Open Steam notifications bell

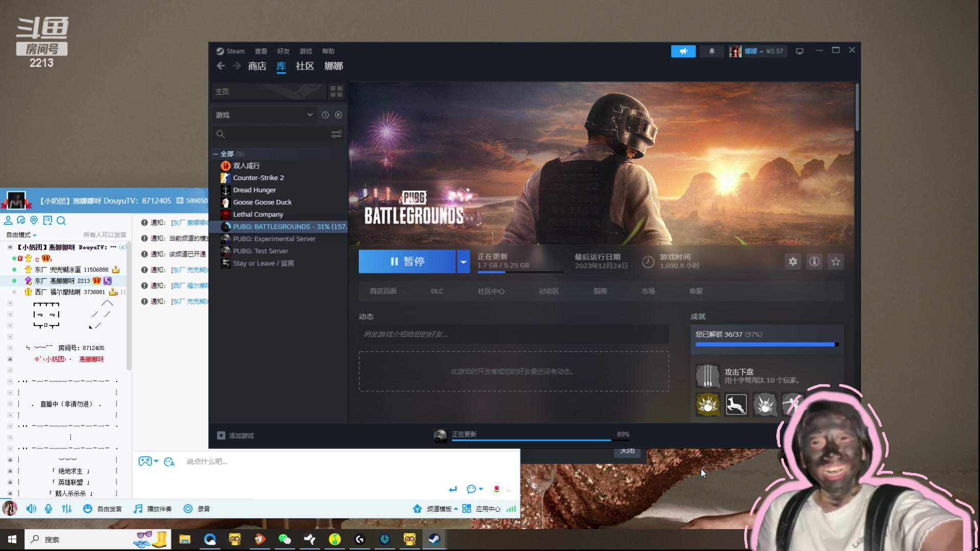coord(712,51)
